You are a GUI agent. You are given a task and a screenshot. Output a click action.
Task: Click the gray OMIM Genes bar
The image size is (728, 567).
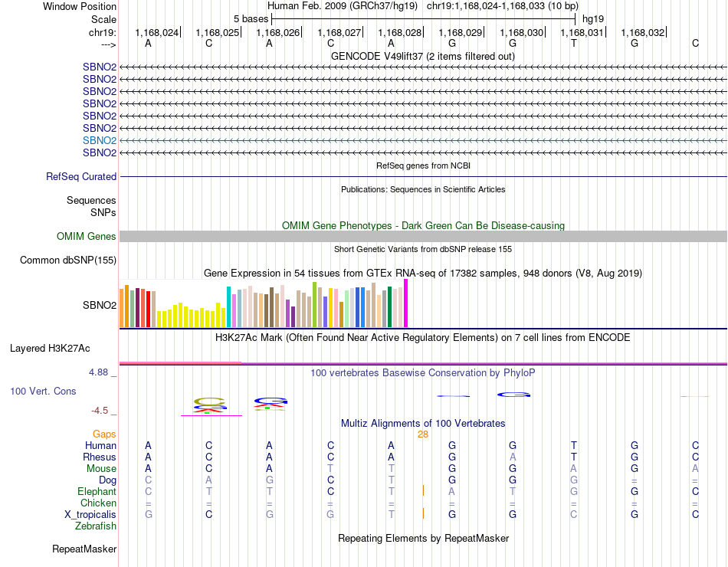click(423, 236)
